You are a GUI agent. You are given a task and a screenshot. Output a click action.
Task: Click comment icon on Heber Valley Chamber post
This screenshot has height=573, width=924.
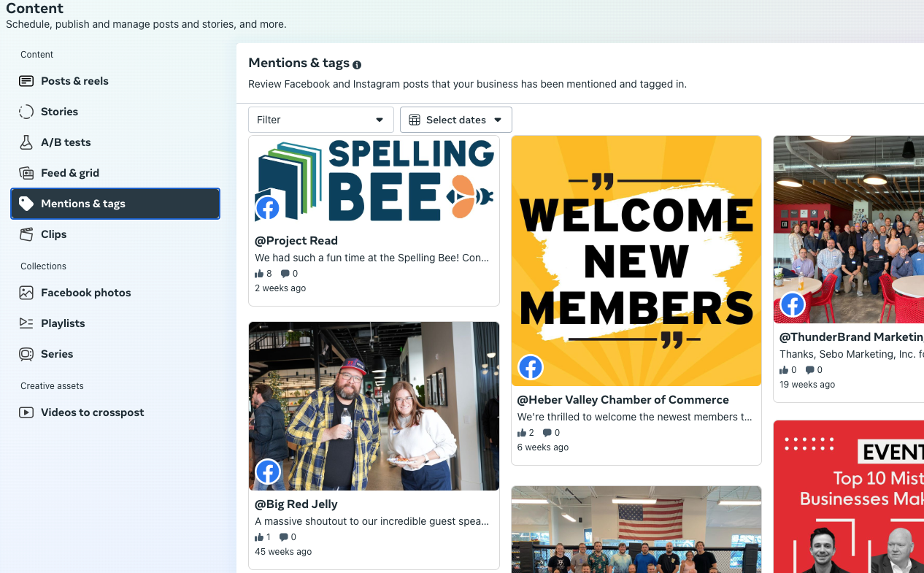[x=547, y=433]
